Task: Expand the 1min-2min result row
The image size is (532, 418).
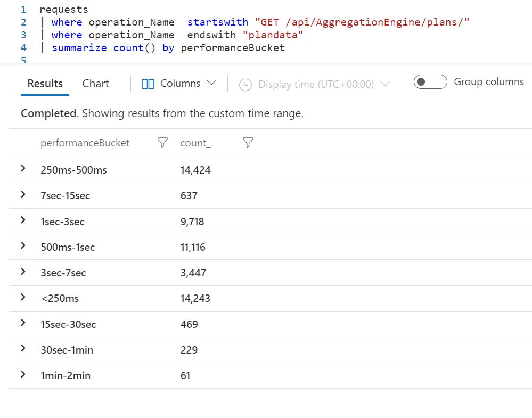Action: (x=23, y=374)
